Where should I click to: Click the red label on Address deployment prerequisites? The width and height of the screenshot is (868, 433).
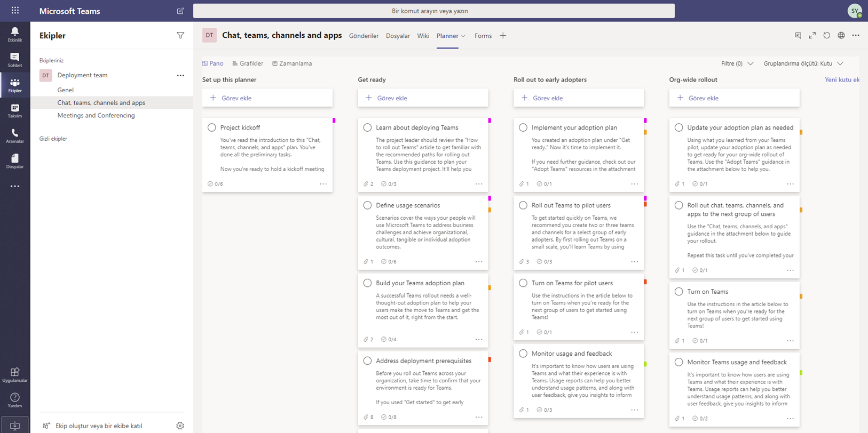(490, 360)
